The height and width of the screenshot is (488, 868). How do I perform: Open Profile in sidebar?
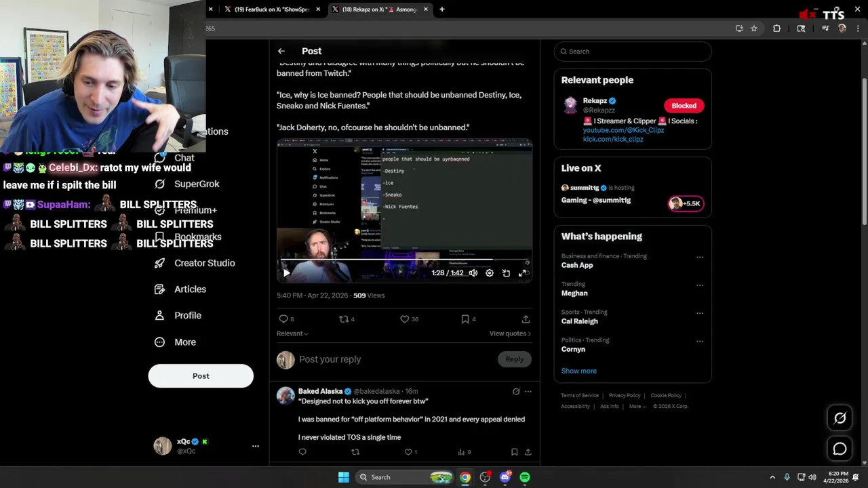tap(178, 316)
